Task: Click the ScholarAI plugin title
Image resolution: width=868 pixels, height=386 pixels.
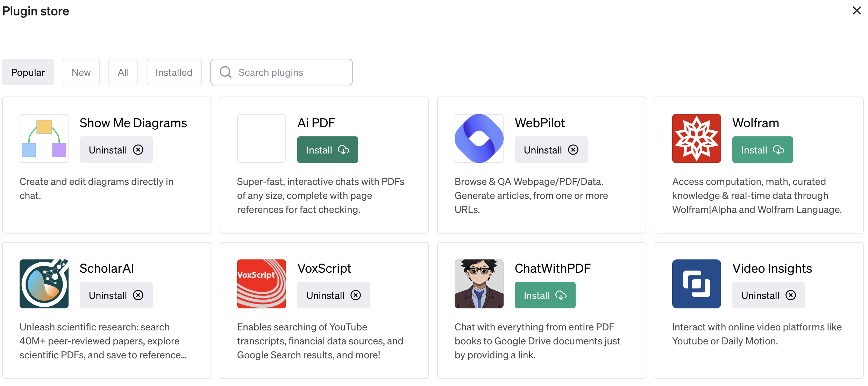Action: (107, 269)
